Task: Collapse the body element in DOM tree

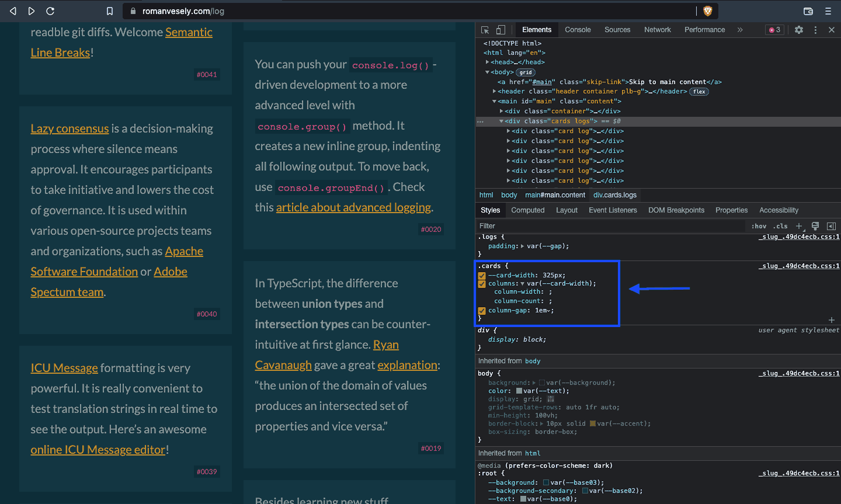Action: [486, 71]
